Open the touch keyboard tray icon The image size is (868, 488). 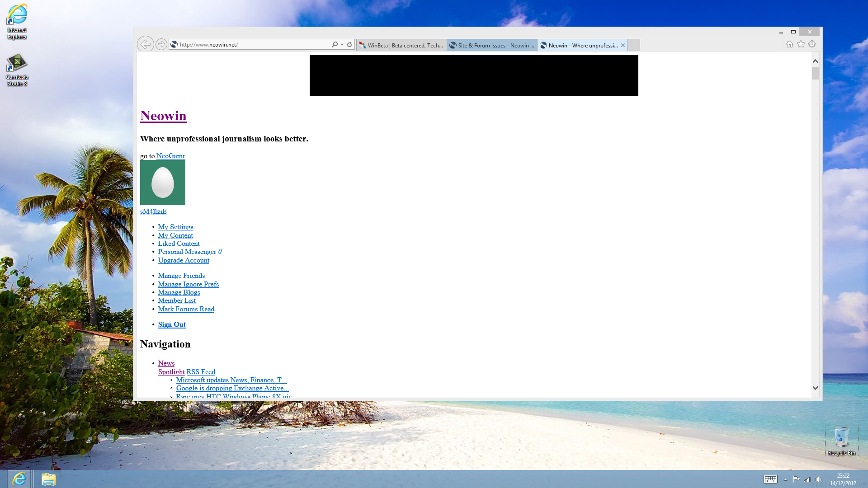pos(770,479)
